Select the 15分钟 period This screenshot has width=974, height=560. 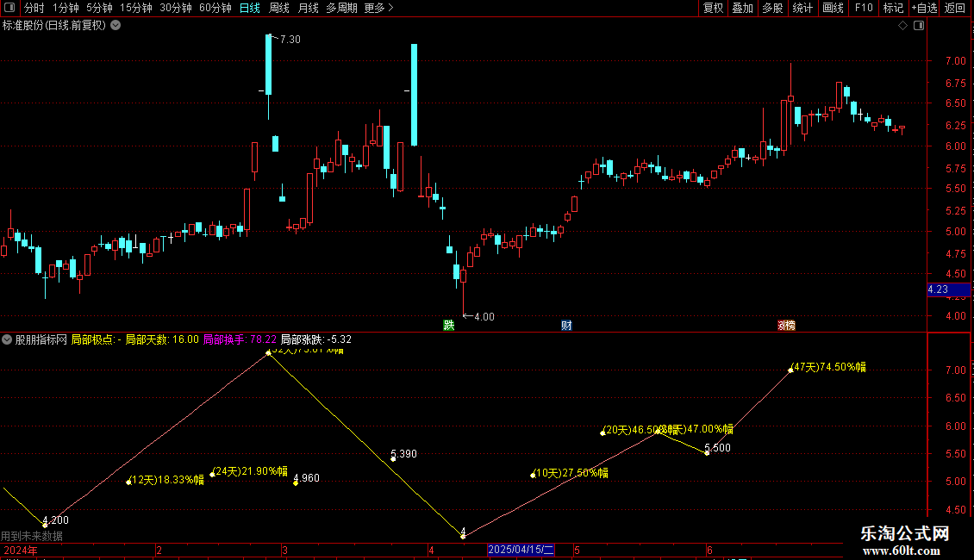[136, 8]
